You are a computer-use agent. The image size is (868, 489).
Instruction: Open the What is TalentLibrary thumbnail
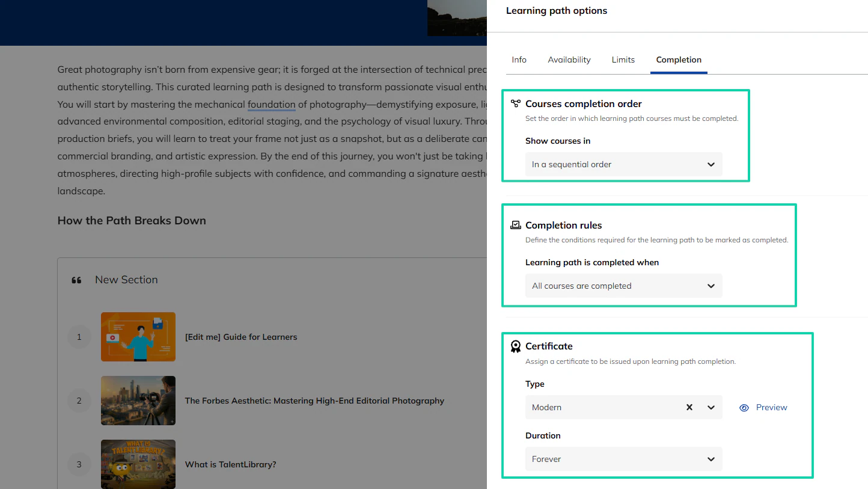pos(138,464)
